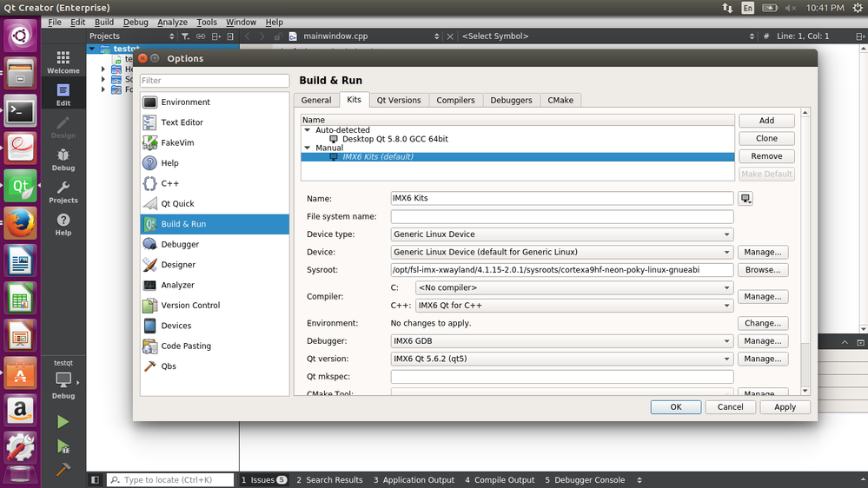
Task: Select Qt Quick options category
Action: 215,203
